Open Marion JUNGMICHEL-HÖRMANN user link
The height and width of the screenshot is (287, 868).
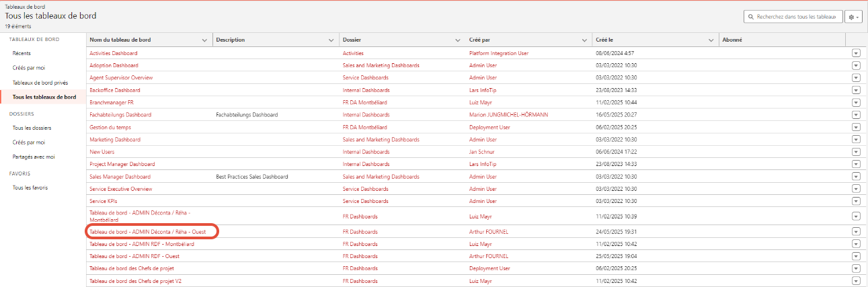pos(508,115)
